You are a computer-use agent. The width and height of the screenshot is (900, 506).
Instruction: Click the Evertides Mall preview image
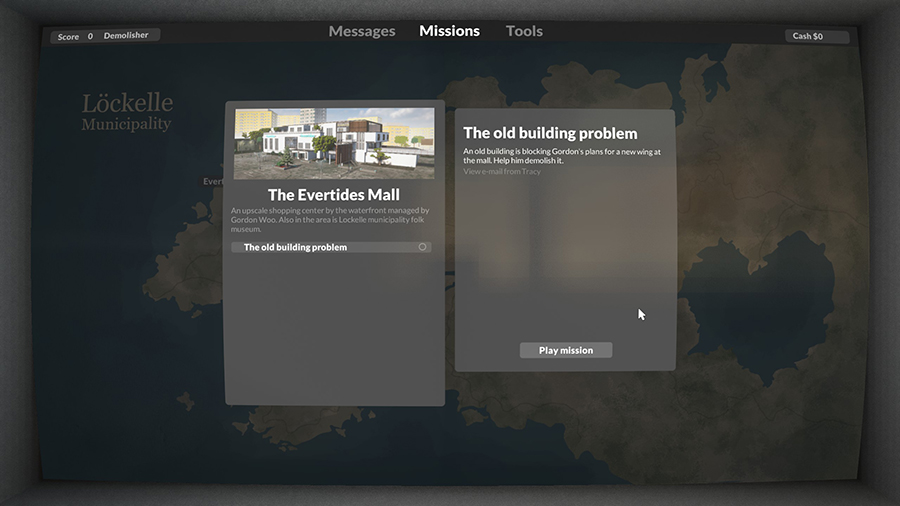tap(334, 143)
